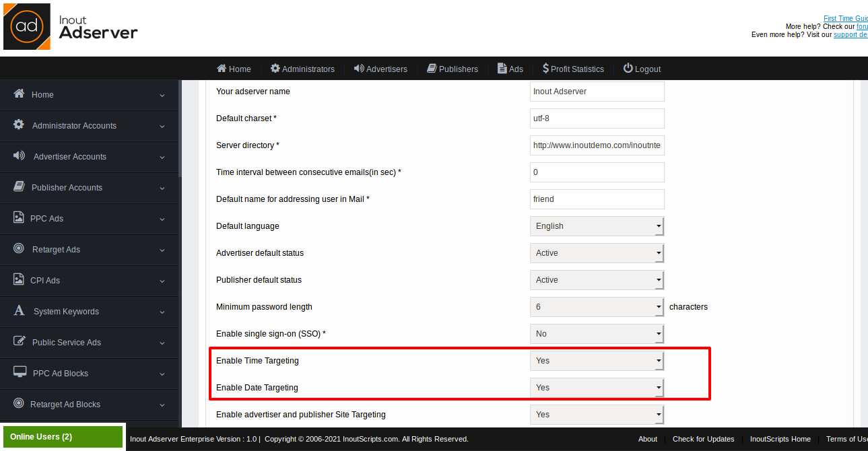
Task: Open the Advertisers menu
Action: [x=380, y=68]
